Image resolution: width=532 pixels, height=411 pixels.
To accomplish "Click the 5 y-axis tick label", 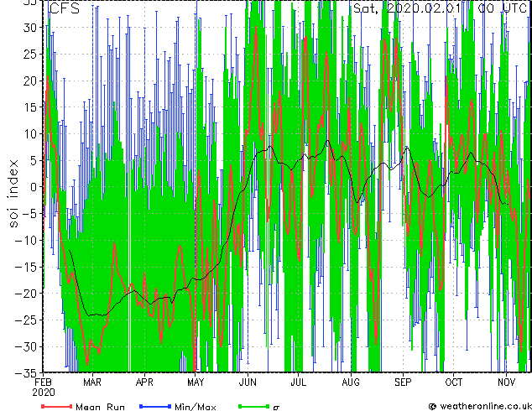I will tap(34, 160).
